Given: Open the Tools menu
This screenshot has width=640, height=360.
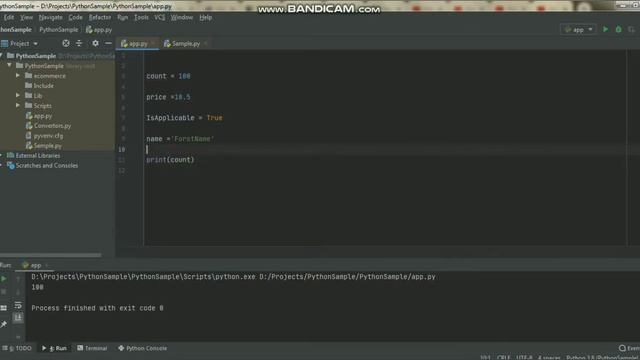Looking at the screenshot, I should 141,17.
